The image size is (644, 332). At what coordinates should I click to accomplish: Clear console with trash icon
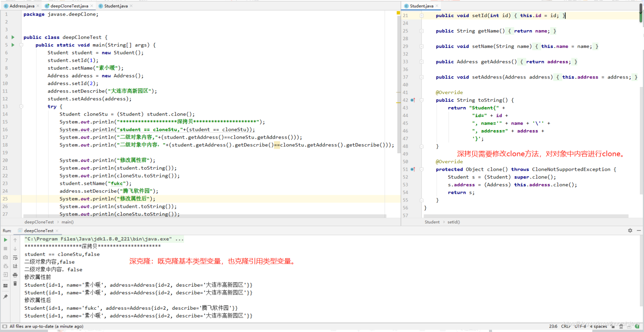[15, 284]
